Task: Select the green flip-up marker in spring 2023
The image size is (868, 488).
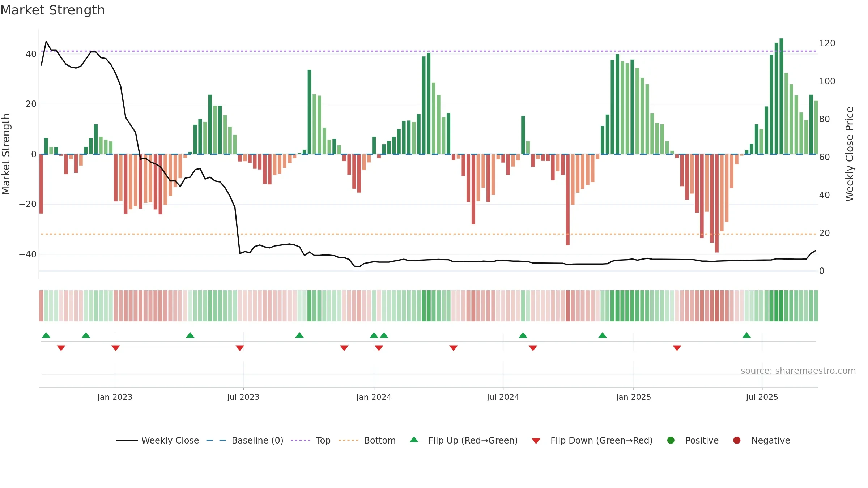Action: pos(190,335)
